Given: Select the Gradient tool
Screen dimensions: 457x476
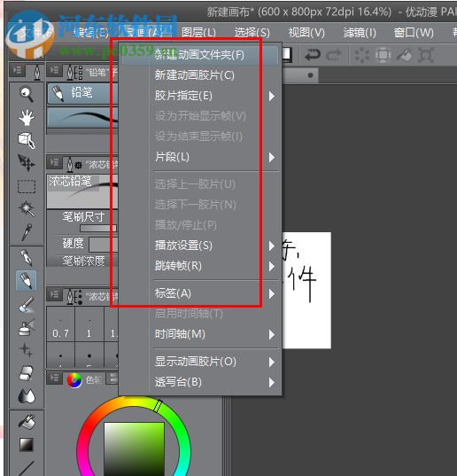Looking at the screenshot, I should (x=27, y=445).
